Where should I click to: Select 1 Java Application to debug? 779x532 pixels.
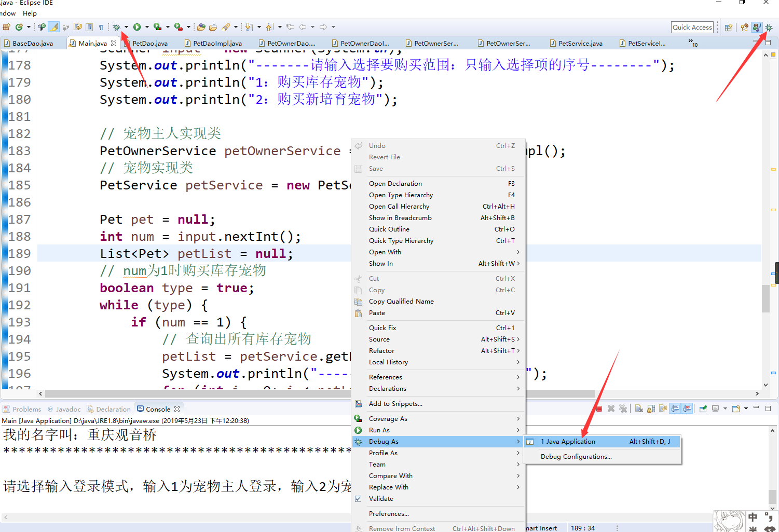(x=569, y=441)
